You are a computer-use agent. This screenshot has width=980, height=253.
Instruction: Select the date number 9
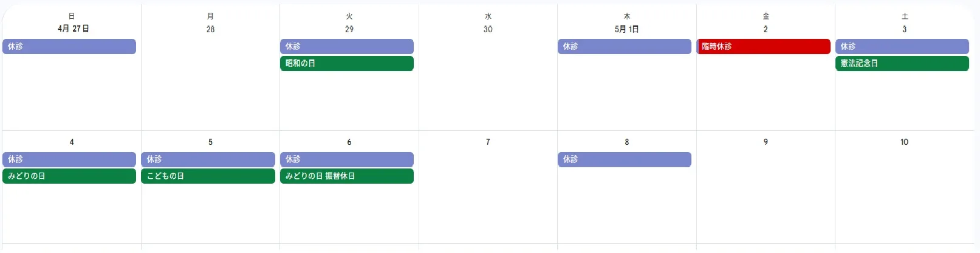[x=766, y=142]
